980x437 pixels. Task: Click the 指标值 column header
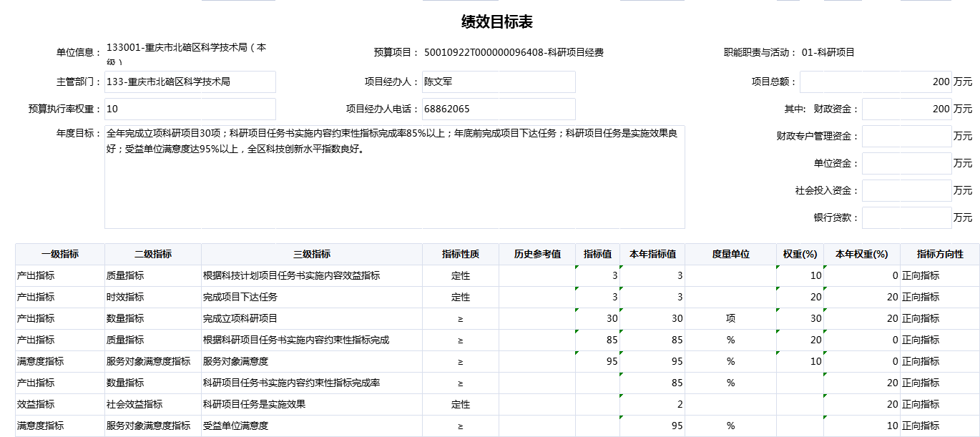point(598,254)
